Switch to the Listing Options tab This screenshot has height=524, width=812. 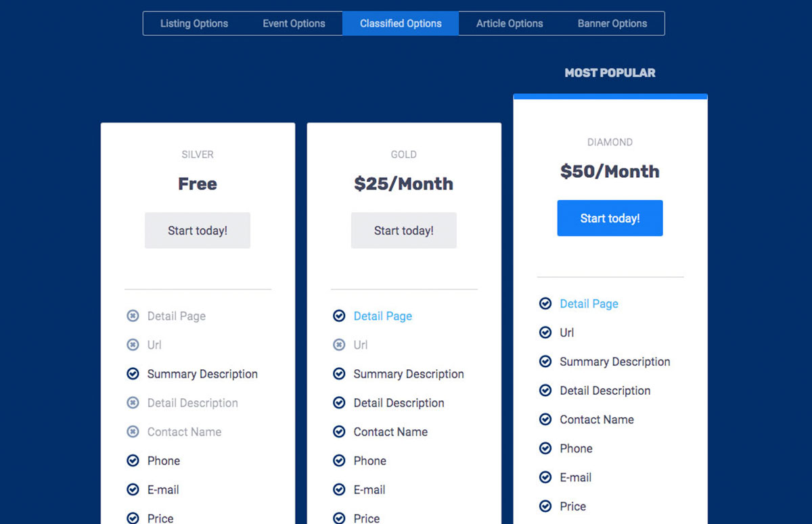[x=194, y=24]
